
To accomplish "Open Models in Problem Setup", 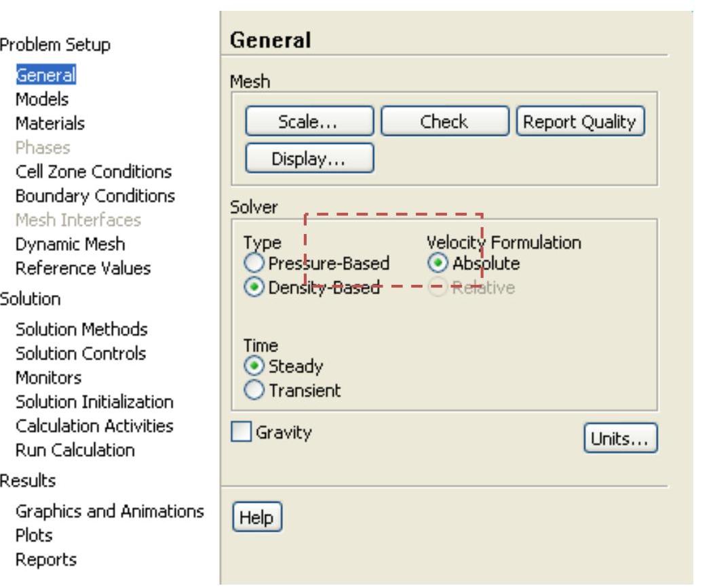I will tap(42, 100).
